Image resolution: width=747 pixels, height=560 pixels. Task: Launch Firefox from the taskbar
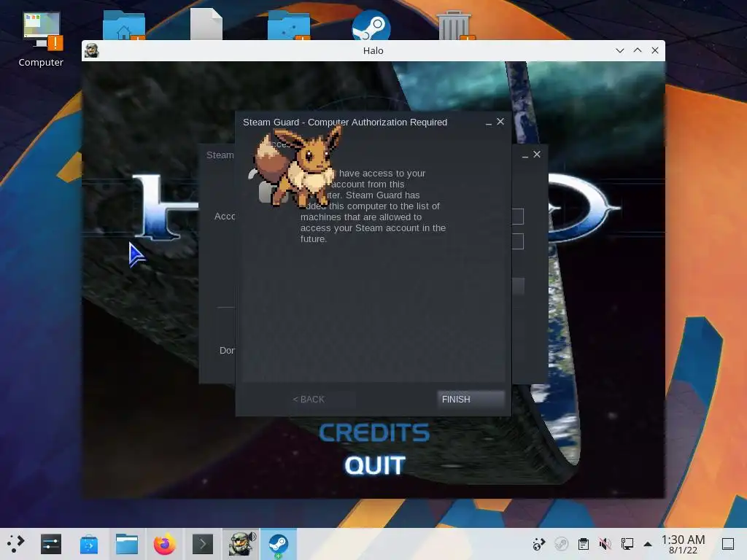[165, 544]
